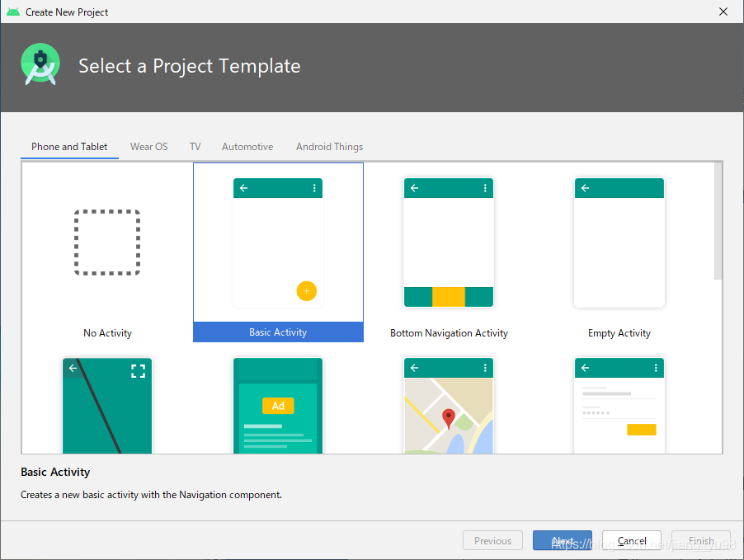The width and height of the screenshot is (744, 560).
Task: Select the Basic Activity template preview
Action: 278,243
